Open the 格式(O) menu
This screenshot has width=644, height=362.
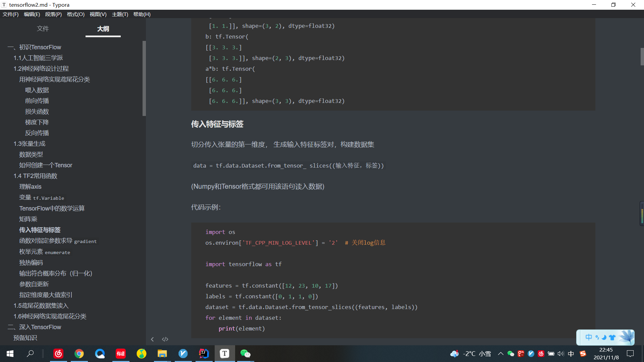(75, 14)
